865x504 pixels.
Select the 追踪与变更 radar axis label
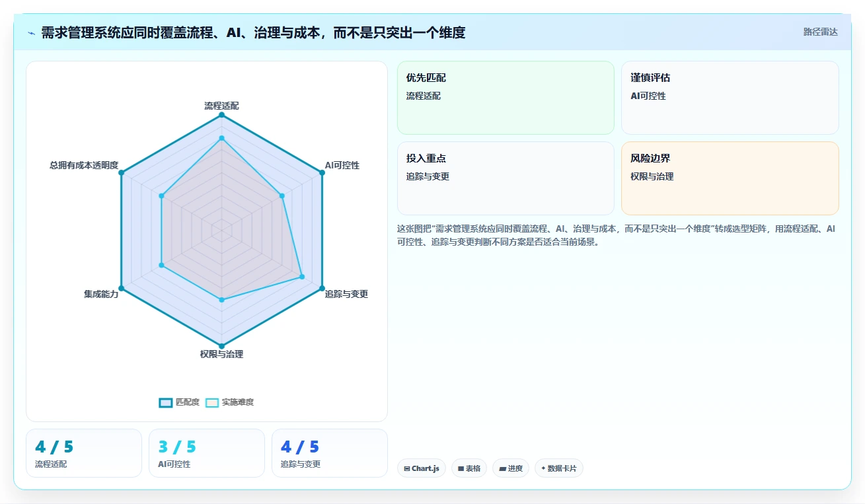[346, 294]
